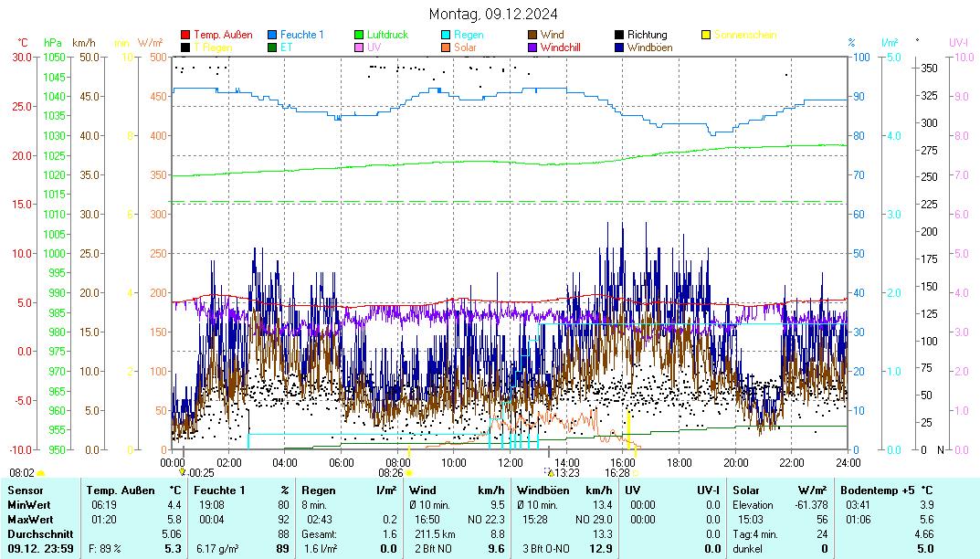Click the green Luftdruck legend square
The width and height of the screenshot is (980, 559).
[359, 35]
